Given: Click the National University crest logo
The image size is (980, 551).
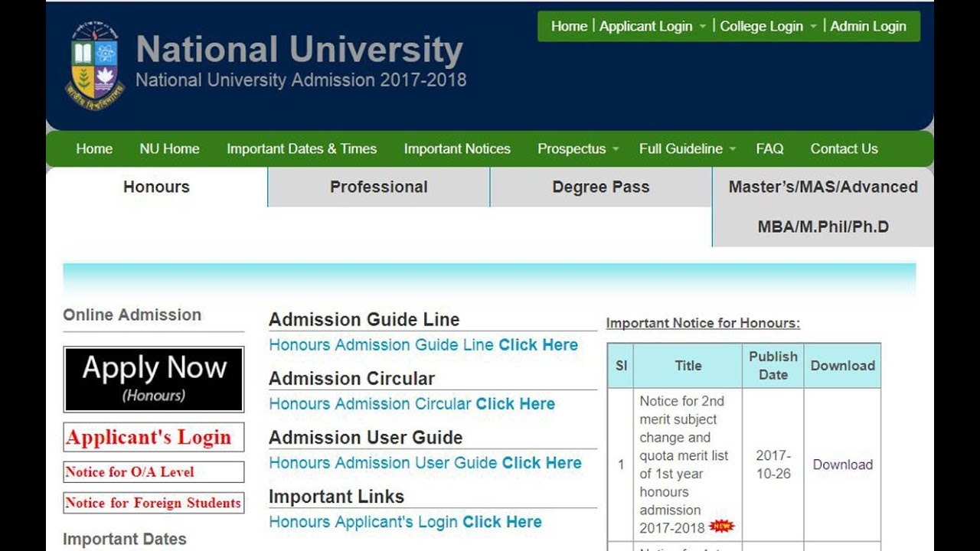Looking at the screenshot, I should click(x=95, y=67).
